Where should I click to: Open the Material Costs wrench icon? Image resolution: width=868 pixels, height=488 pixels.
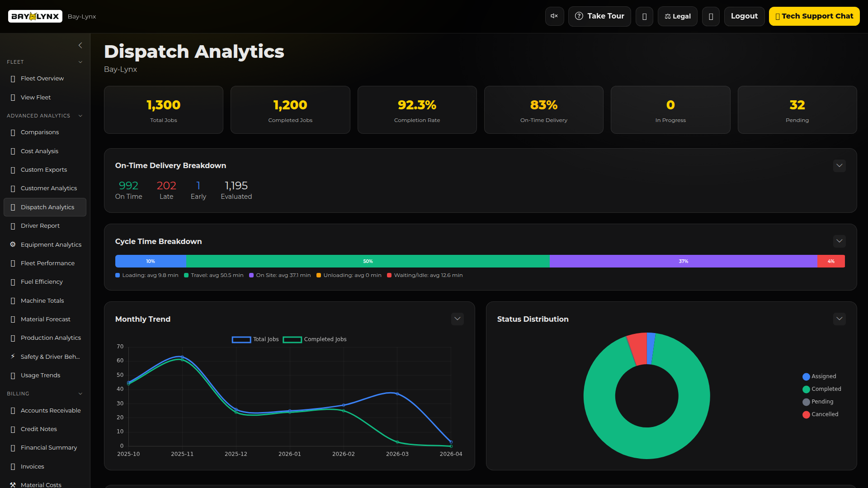tap(12, 484)
